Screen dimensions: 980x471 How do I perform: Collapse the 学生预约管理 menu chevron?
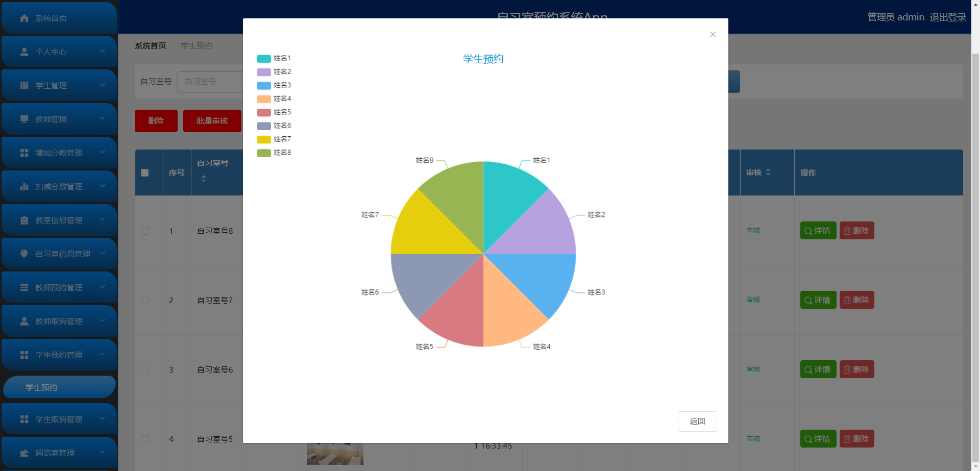103,354
